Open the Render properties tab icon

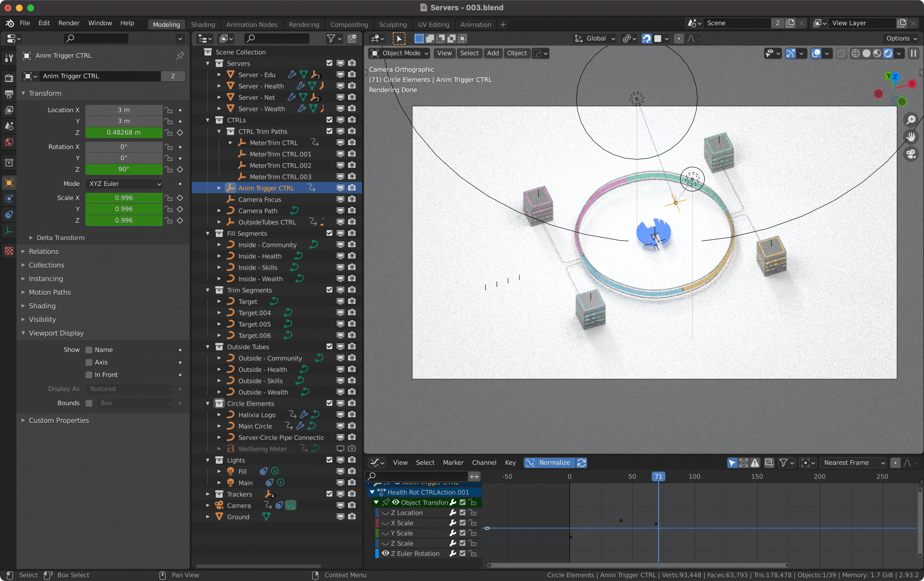(x=9, y=78)
